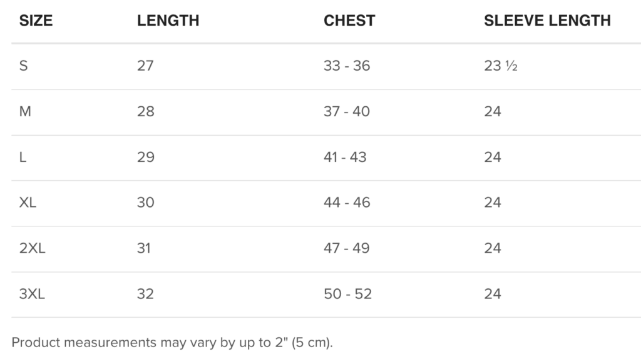Click the SIZE column header
The image size is (641, 364).
click(x=36, y=21)
